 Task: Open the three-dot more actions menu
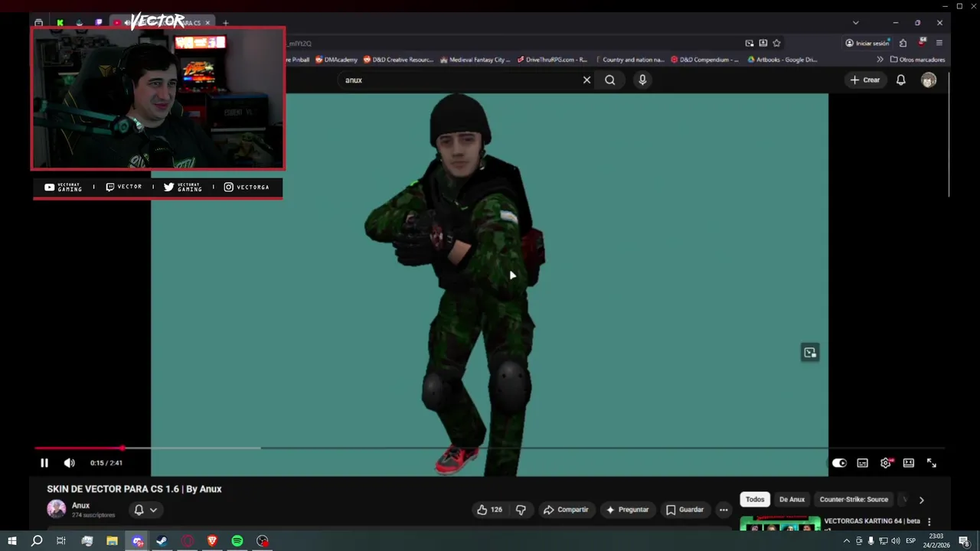click(x=724, y=510)
